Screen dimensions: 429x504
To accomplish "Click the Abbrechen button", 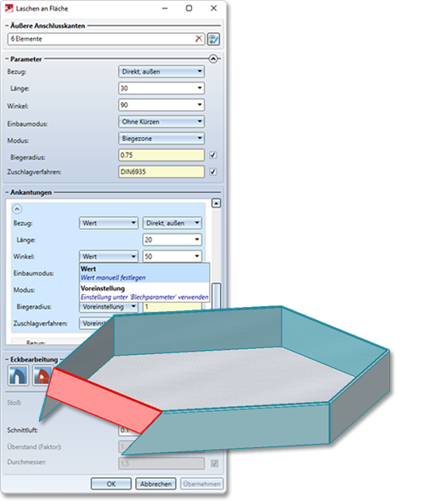I will point(155,484).
